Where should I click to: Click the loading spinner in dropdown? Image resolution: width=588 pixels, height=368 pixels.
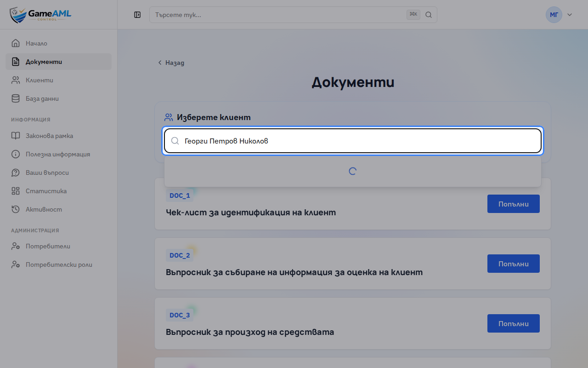pos(353,171)
